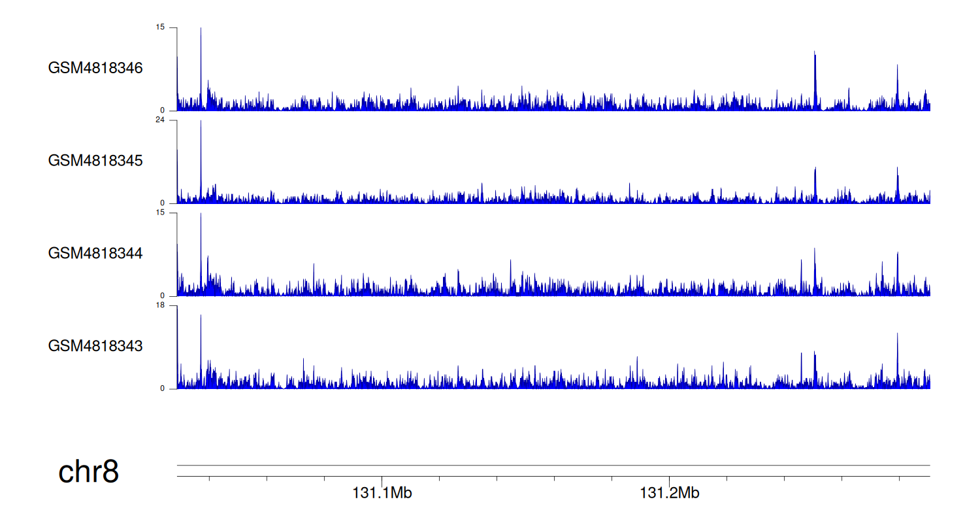Click the GSM4818344 track label
This screenshot has width=980, height=510.
click(x=95, y=253)
